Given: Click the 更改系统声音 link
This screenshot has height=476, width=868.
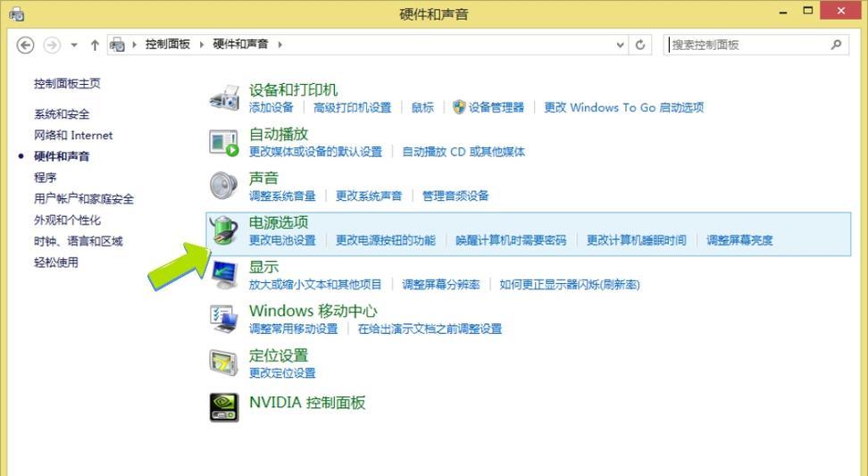Looking at the screenshot, I should click(369, 196).
